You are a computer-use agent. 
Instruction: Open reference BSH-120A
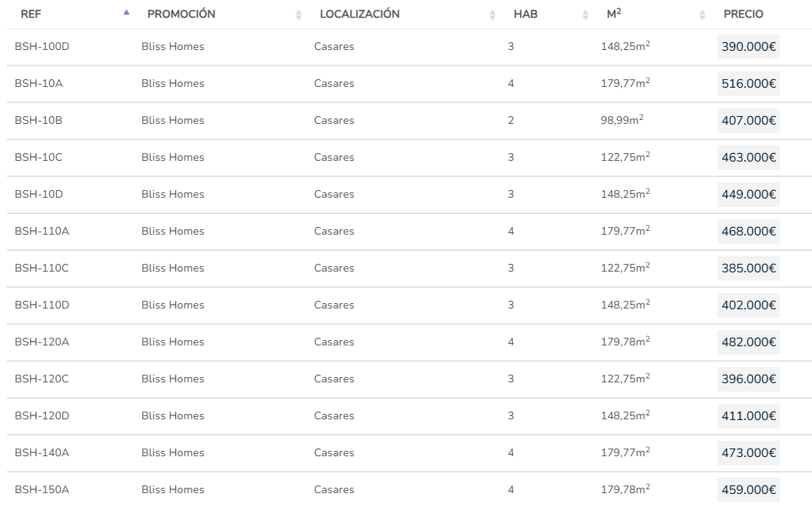tap(42, 342)
